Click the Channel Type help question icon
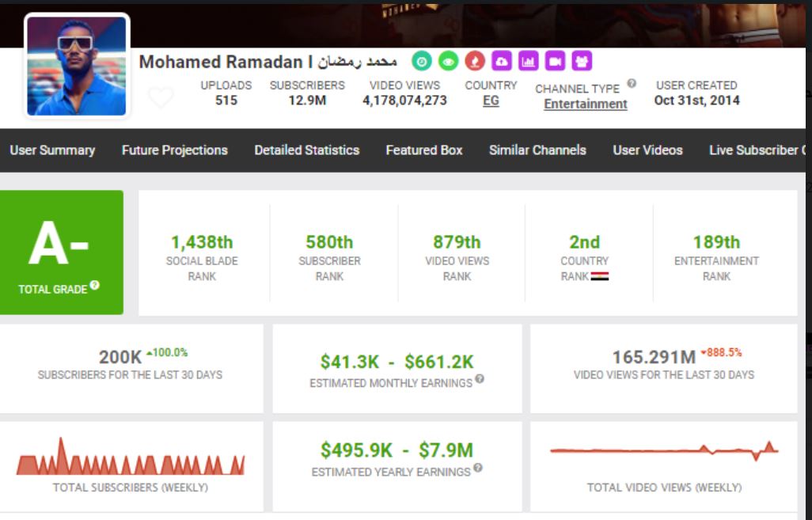Viewport: 812px width, 520px height. coord(632,83)
